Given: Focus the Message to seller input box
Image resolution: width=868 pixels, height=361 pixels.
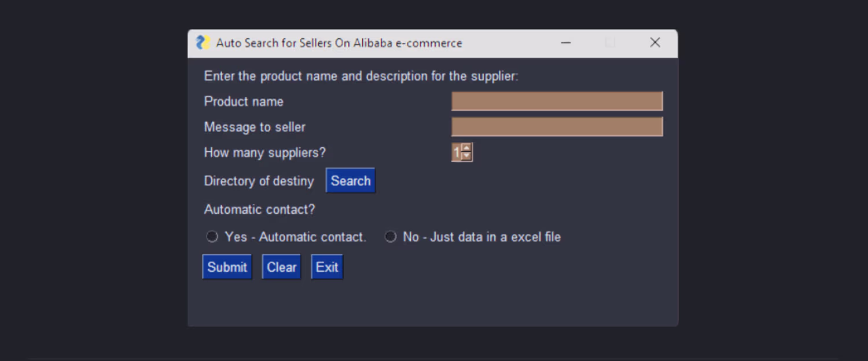Looking at the screenshot, I should (557, 127).
